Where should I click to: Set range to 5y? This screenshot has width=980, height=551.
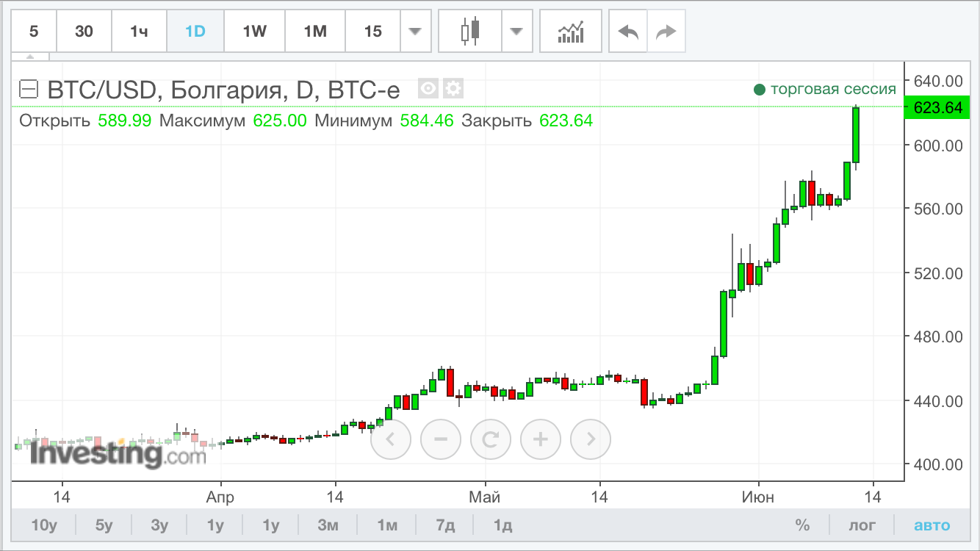[104, 525]
